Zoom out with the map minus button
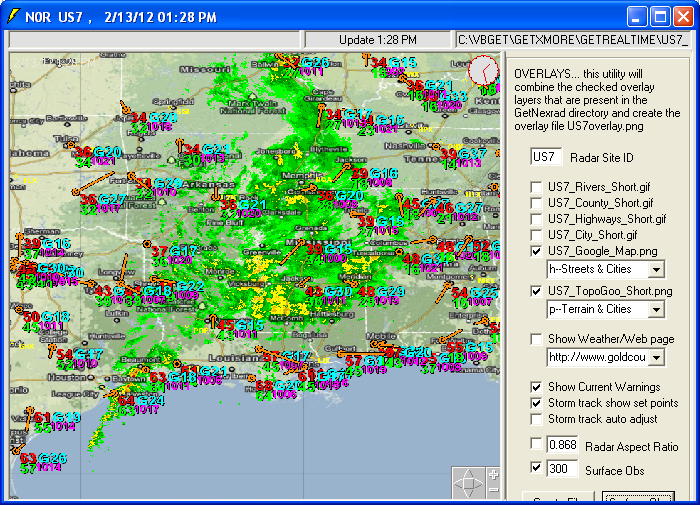This screenshot has height=505, width=700. point(492,491)
